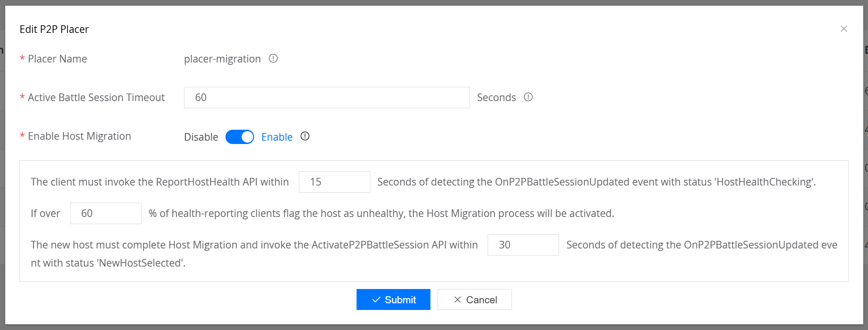Click the info icon beside placer-migration
The image size is (868, 330).
273,59
